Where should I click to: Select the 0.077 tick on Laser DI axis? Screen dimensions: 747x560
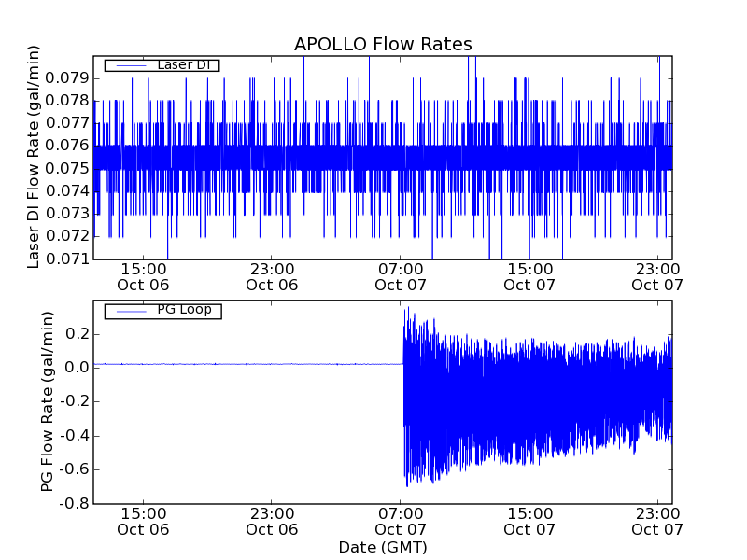coord(67,123)
